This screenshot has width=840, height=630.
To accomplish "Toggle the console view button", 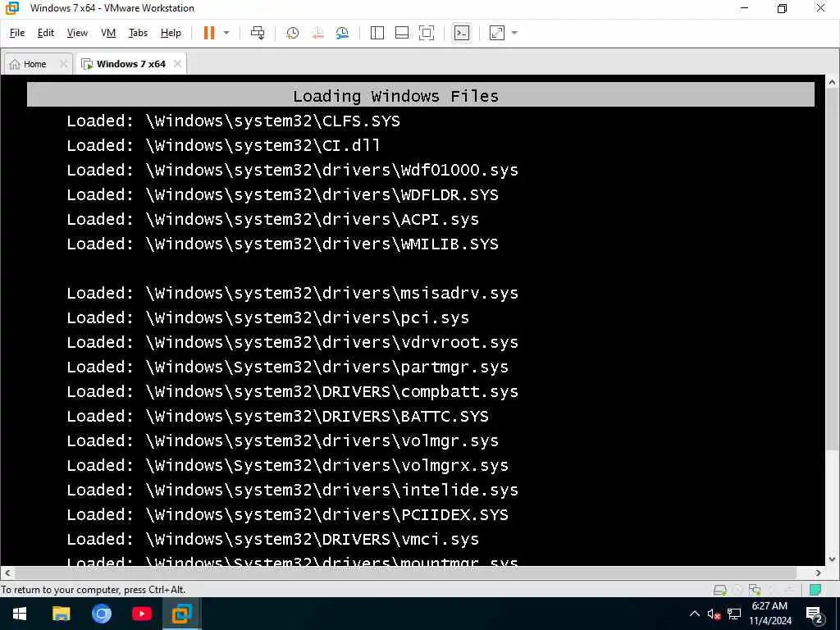I will tap(461, 33).
